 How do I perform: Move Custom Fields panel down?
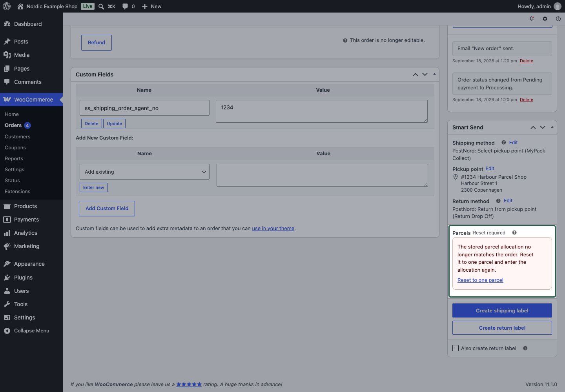[425, 74]
